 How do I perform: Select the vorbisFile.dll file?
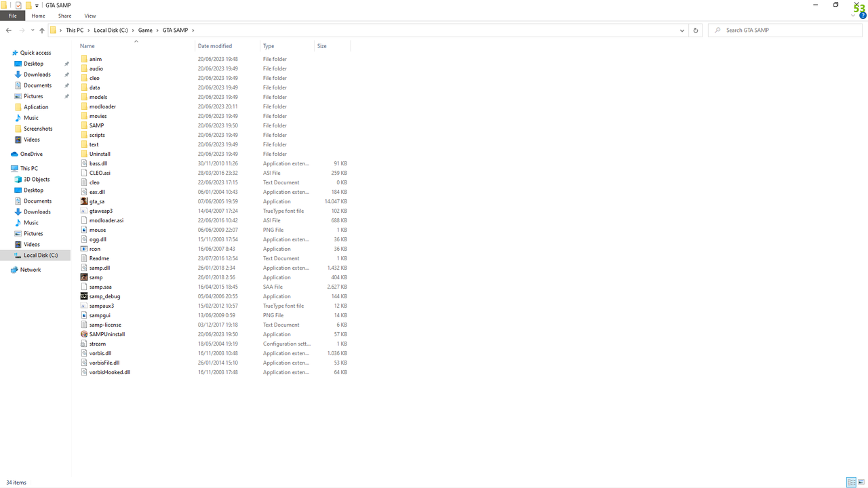pos(104,363)
